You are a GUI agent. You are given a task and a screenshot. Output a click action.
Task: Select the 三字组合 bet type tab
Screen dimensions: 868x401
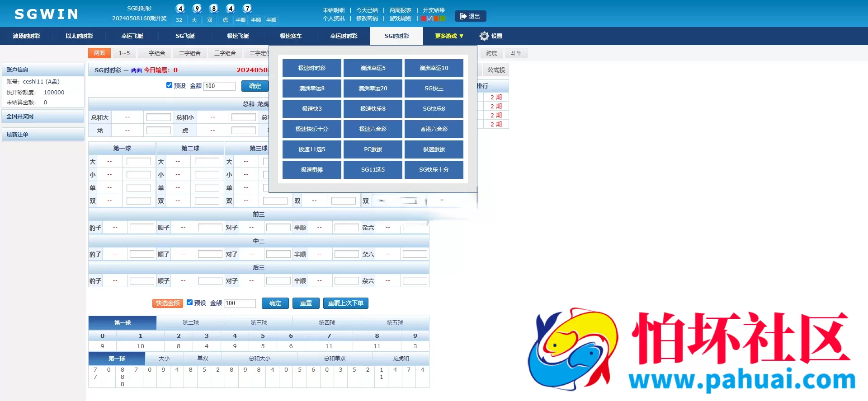(x=225, y=53)
